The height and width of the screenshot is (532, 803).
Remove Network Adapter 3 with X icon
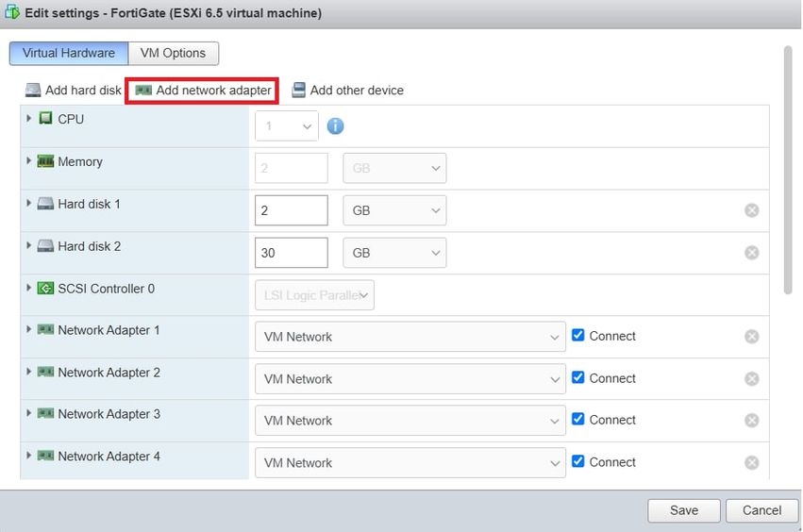(x=752, y=421)
